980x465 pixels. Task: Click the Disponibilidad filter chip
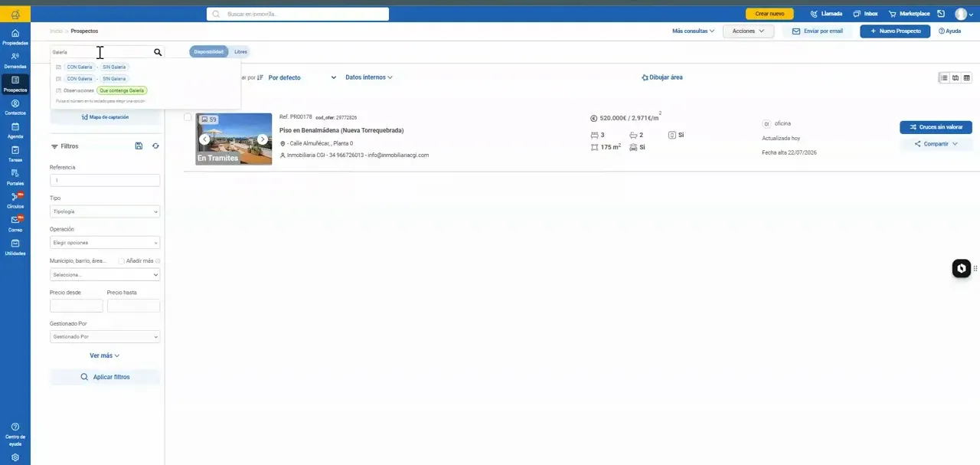[x=209, y=51]
